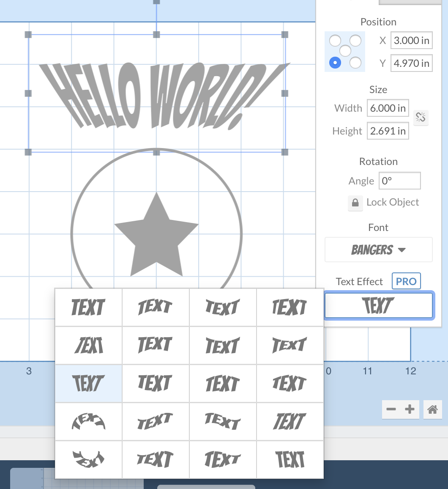Click the rotation Angle field
This screenshot has height=489, width=448.
[400, 181]
